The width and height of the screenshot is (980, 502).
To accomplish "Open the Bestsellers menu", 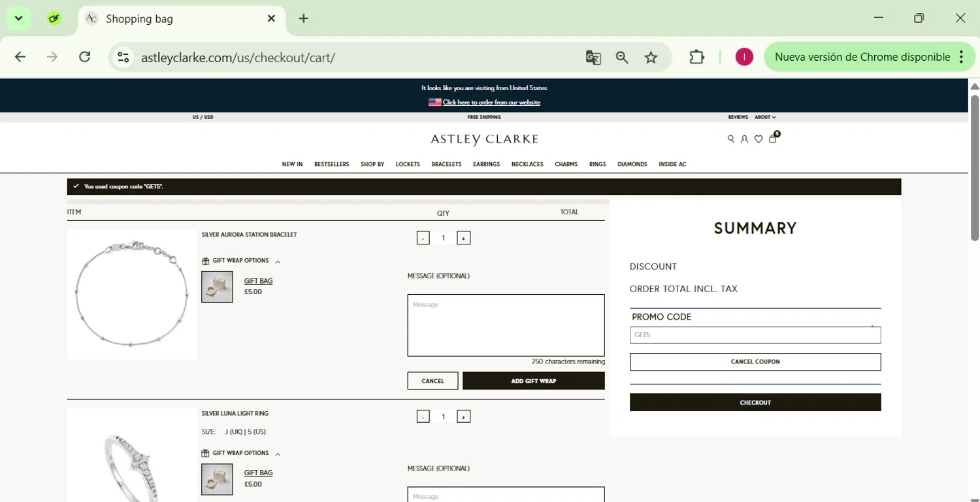I will (331, 165).
